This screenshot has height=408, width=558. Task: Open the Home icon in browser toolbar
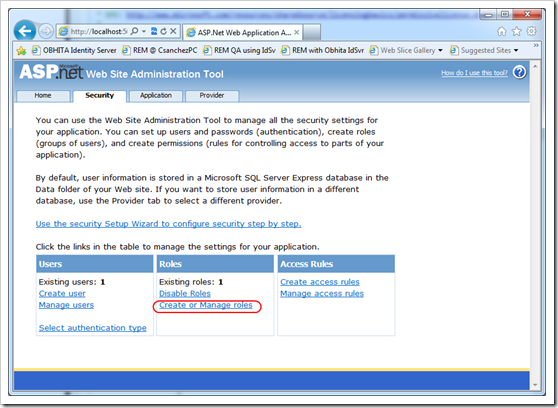point(502,32)
